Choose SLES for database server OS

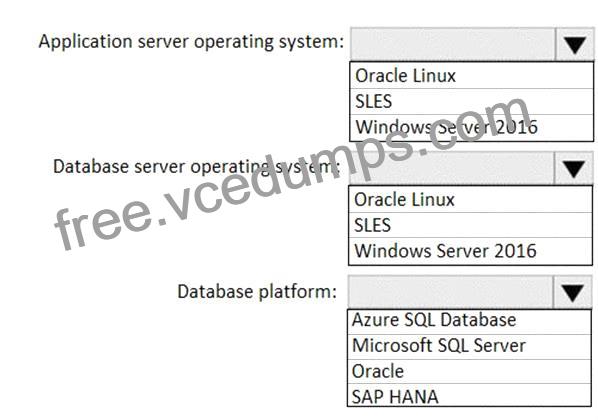[x=470, y=225]
